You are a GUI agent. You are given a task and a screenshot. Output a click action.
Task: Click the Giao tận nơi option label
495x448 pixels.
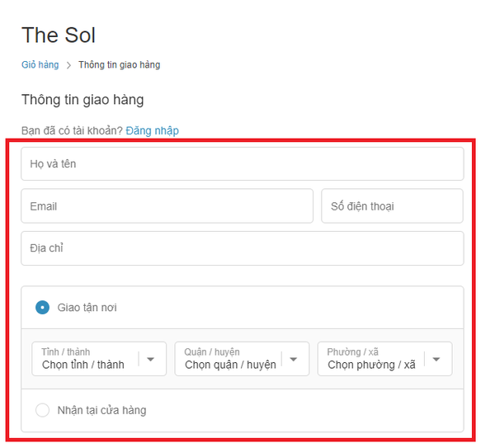pos(87,308)
